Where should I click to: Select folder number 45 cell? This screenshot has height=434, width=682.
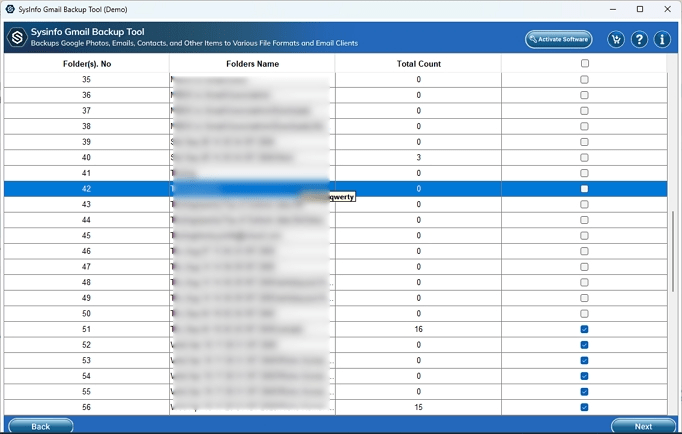tap(87, 236)
